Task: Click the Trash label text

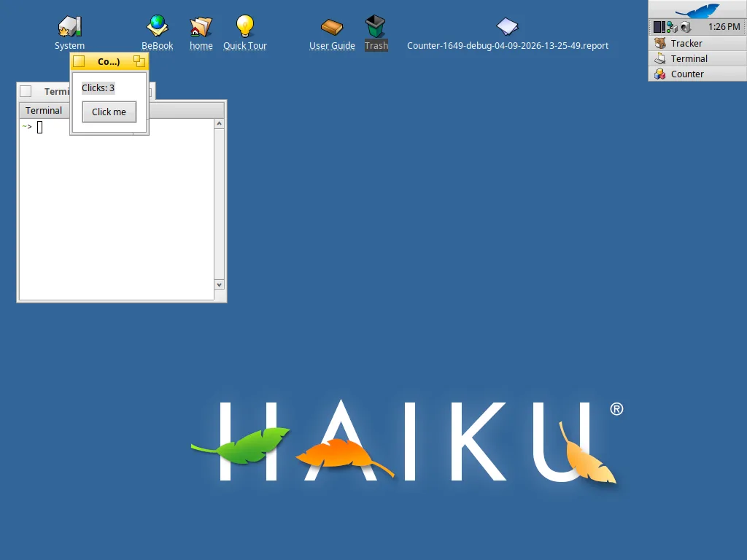Action: point(376,46)
